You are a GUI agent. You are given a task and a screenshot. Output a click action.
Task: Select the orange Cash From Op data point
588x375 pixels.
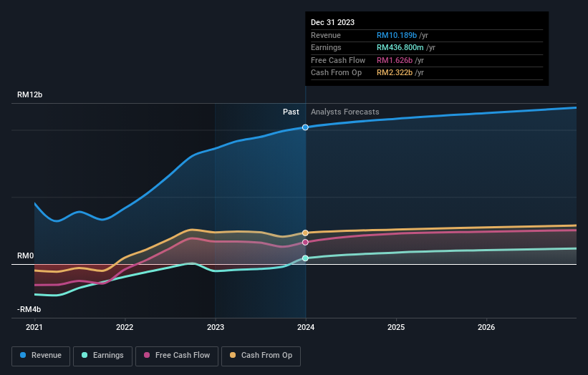coord(305,233)
